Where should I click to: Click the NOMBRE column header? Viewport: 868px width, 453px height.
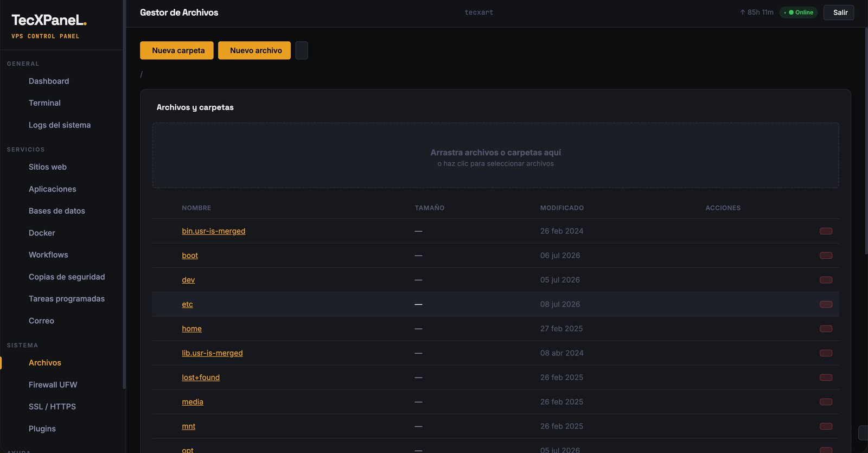(196, 208)
